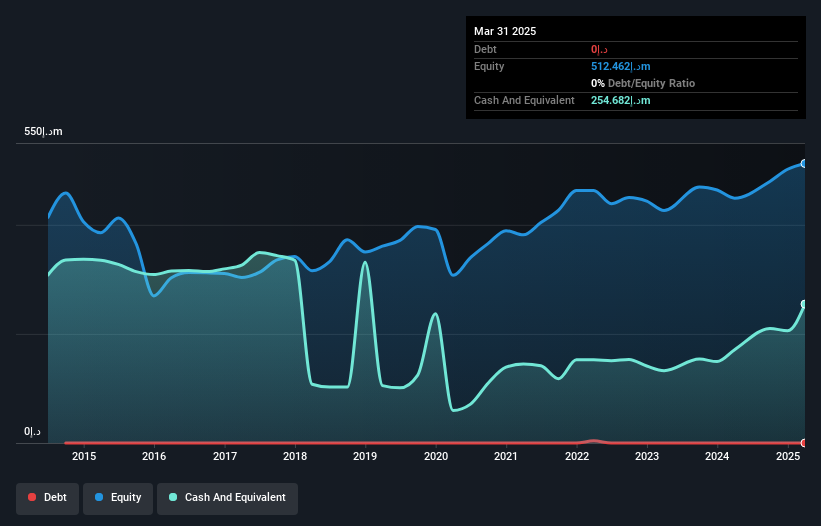821x526 pixels.
Task: Click the Mar 31 2025 tooltip date
Action: tap(505, 31)
